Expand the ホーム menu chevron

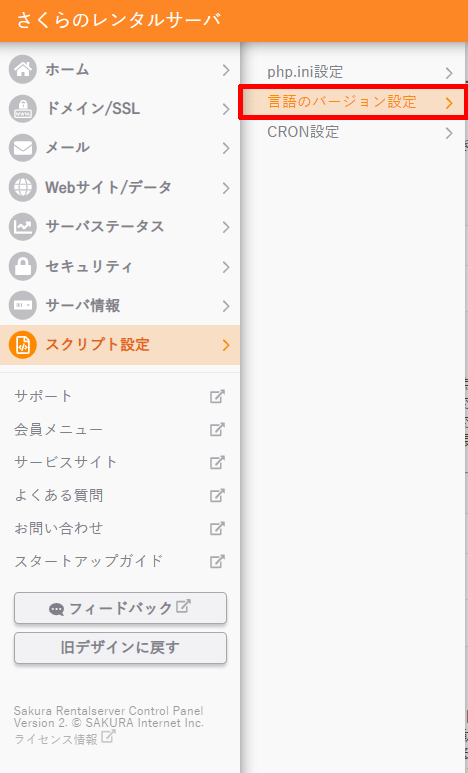(226, 70)
